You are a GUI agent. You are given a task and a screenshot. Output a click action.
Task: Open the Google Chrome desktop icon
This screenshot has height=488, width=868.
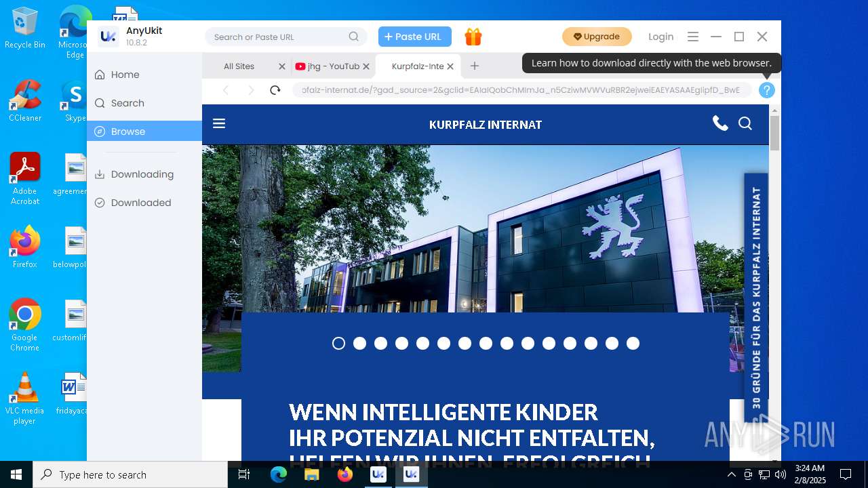point(25,325)
